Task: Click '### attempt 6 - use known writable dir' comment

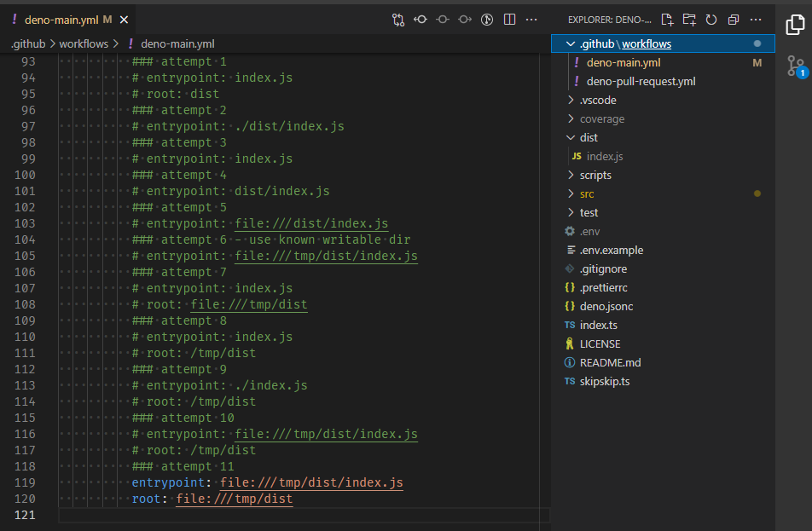Action: tap(271, 240)
